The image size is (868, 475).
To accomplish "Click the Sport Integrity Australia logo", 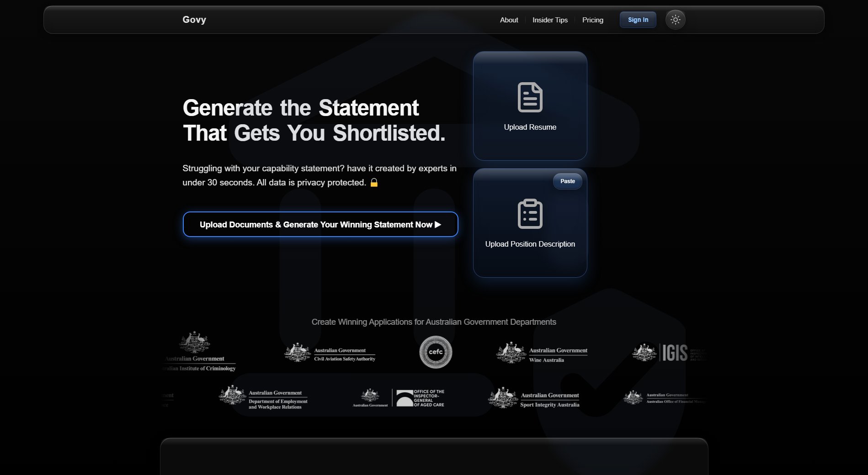I will tap(534, 398).
